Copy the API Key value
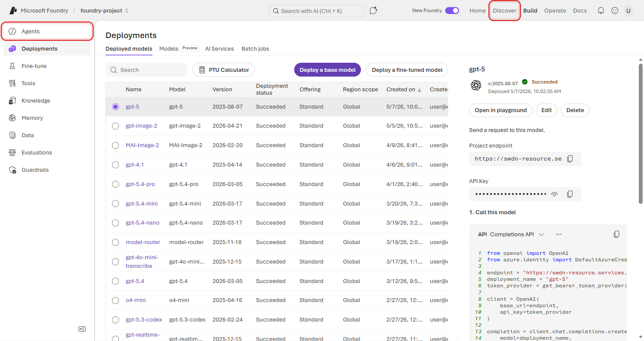The image size is (644, 341). (x=570, y=194)
